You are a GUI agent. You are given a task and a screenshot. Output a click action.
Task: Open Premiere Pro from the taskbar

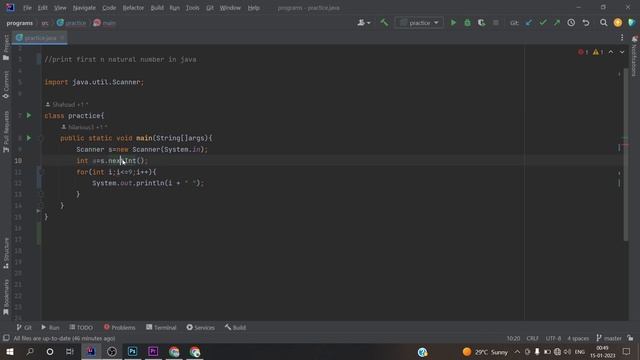(153, 351)
